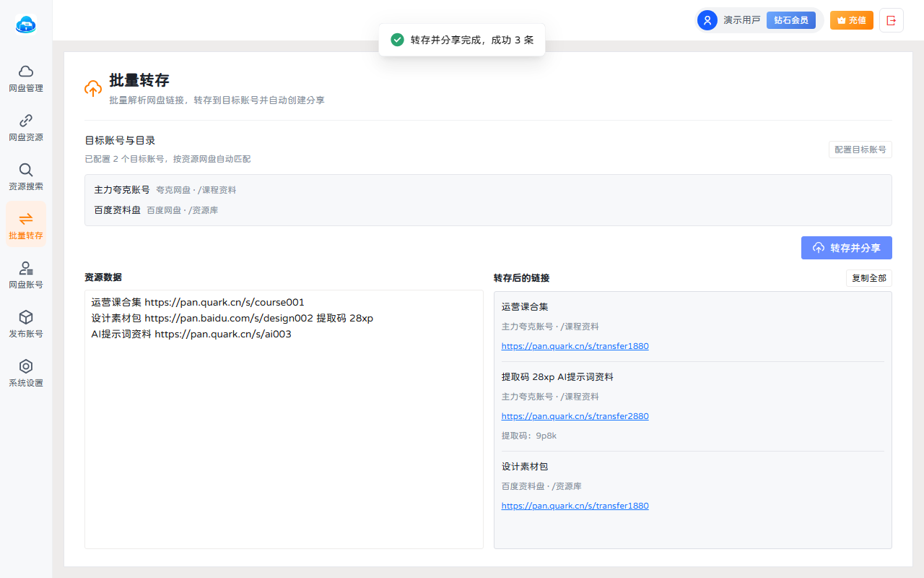Click the 资源搜索 menu label
924x578 pixels.
(26, 186)
